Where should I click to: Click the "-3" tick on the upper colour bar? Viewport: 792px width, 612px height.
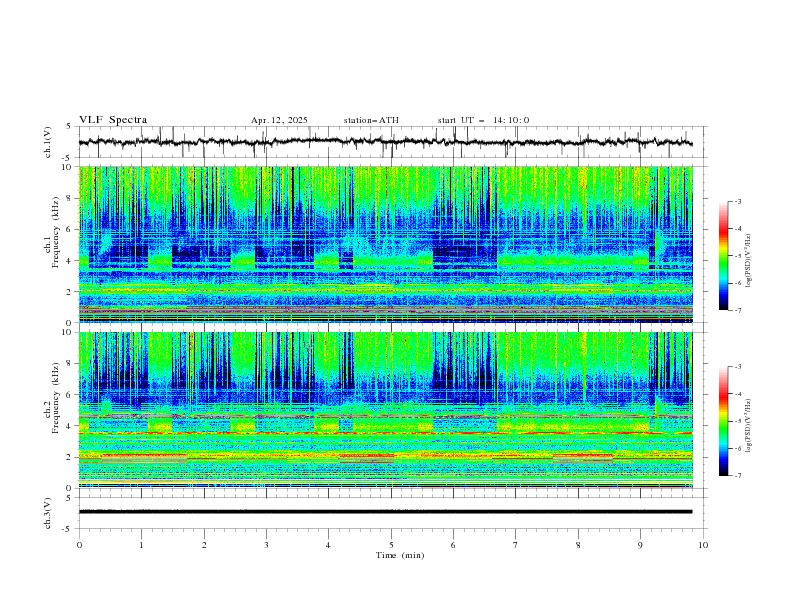pyautogui.click(x=737, y=201)
